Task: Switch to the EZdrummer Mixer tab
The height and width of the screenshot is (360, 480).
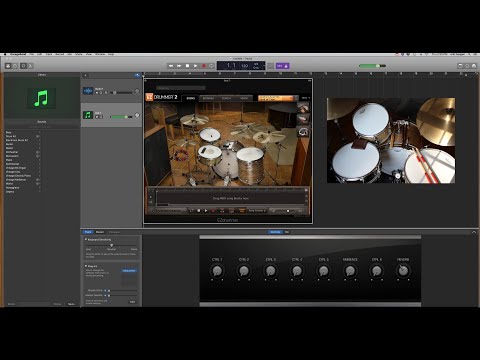Action: 244,98
